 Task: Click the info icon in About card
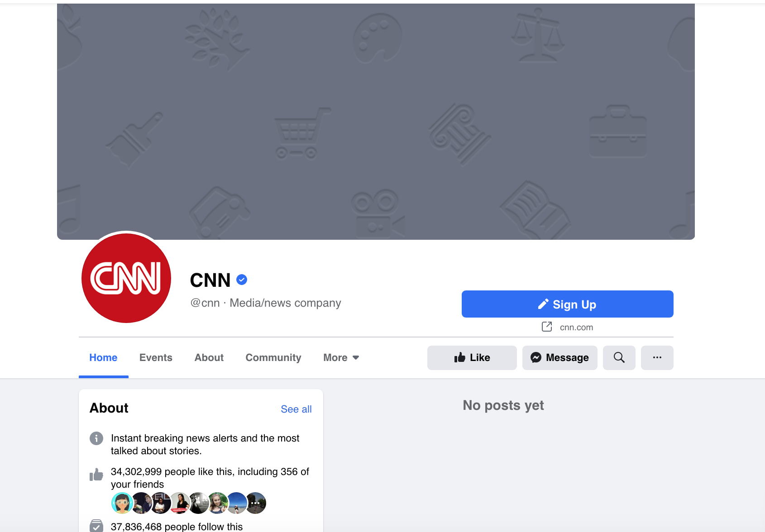point(96,438)
